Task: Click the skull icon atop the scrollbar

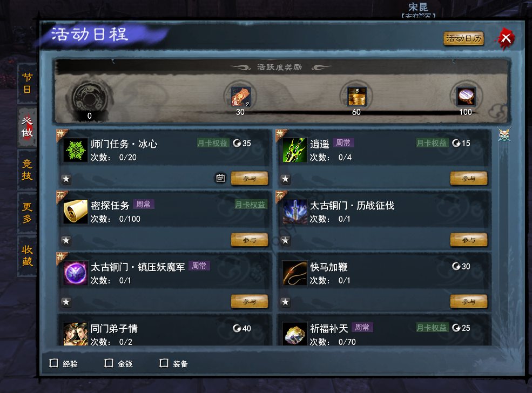Action: pos(504,134)
